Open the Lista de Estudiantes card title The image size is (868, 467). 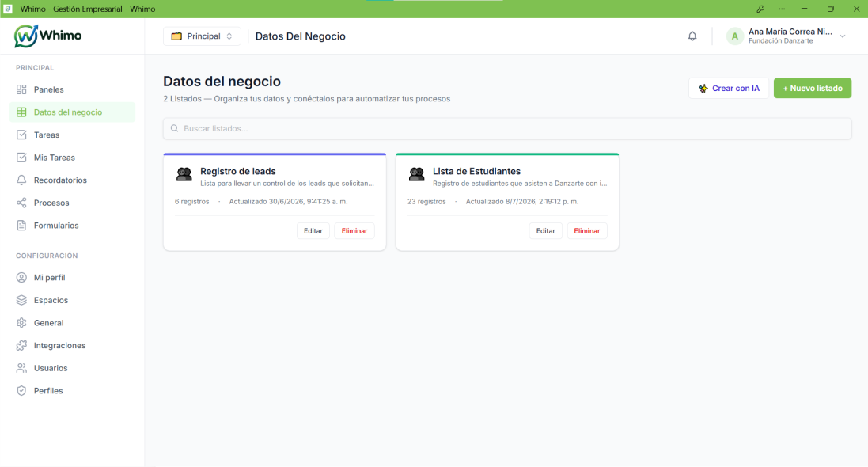point(476,171)
